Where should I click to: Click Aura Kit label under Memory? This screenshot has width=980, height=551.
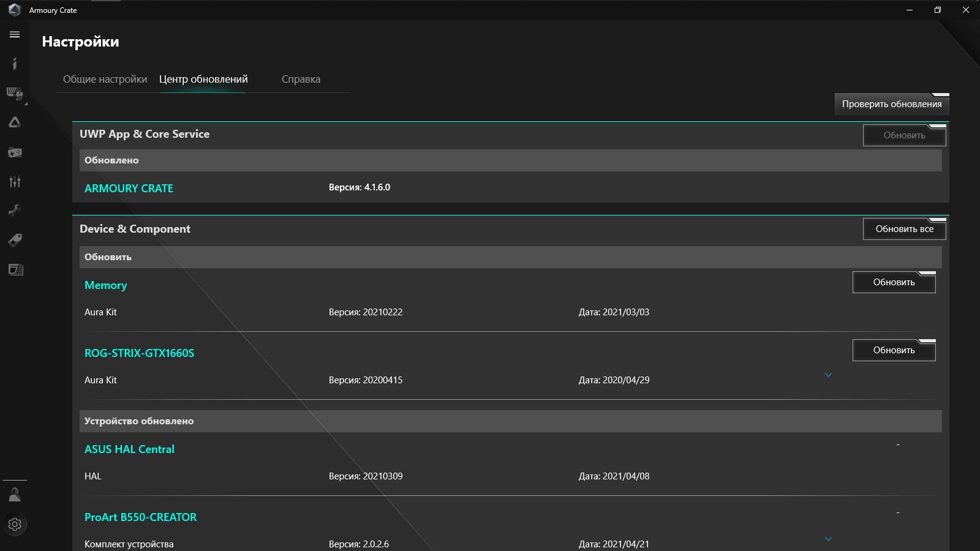(100, 312)
